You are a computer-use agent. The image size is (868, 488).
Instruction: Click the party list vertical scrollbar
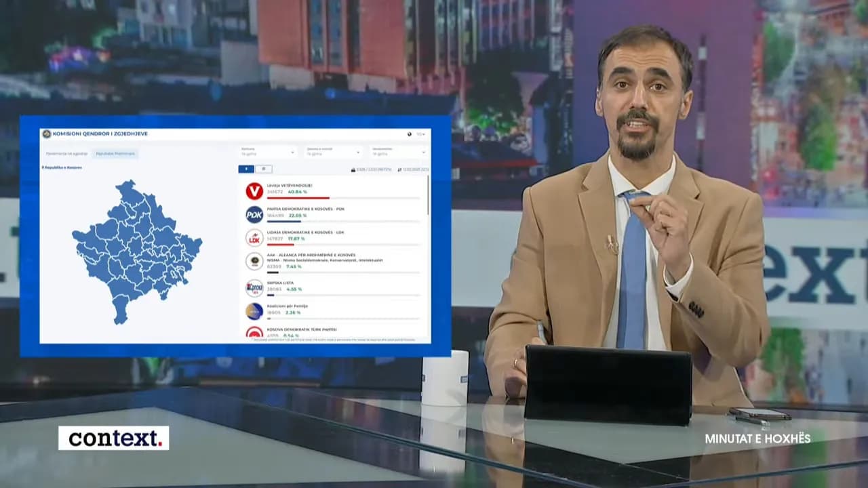click(x=428, y=195)
